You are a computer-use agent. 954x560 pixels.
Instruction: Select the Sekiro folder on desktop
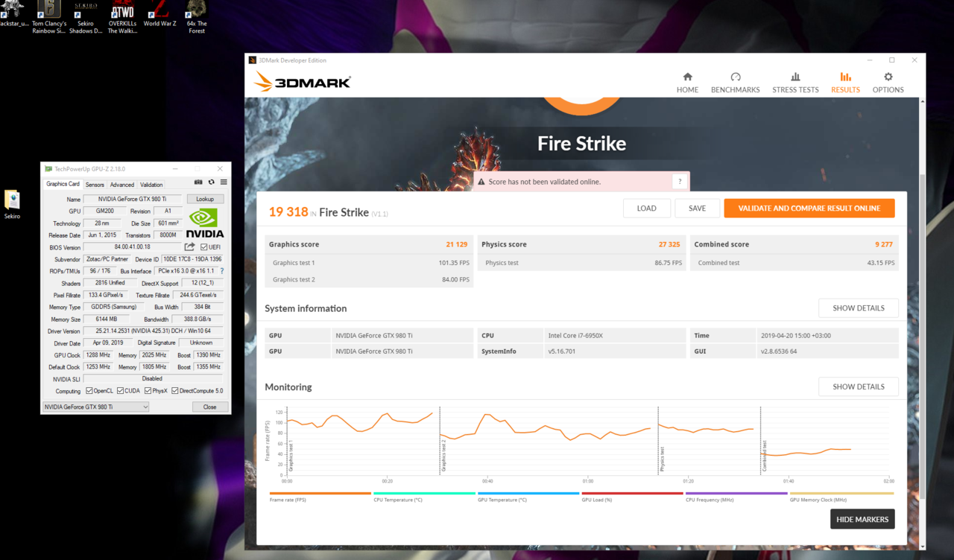pos(12,204)
